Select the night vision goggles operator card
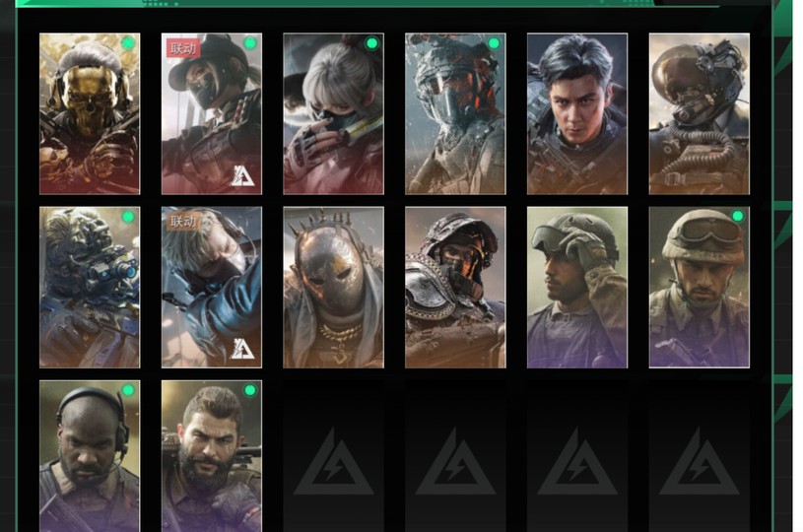This screenshot has width=803, height=532. (90, 288)
